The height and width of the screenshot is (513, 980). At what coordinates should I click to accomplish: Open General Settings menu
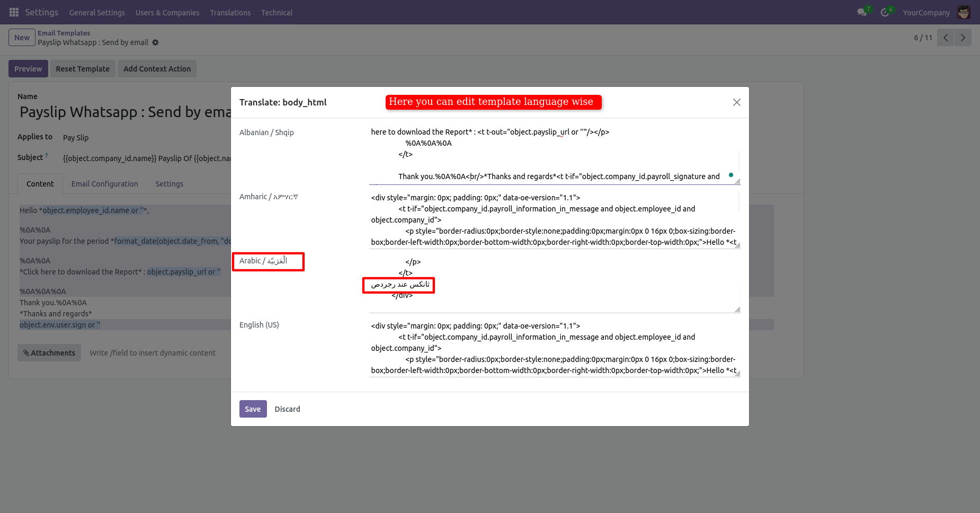(x=97, y=13)
